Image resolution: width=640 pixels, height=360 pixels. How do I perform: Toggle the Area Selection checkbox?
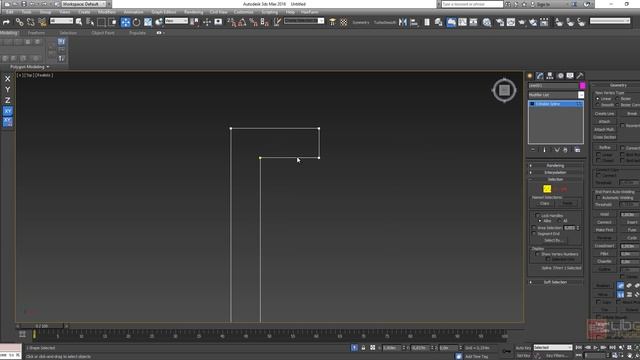(x=534, y=228)
